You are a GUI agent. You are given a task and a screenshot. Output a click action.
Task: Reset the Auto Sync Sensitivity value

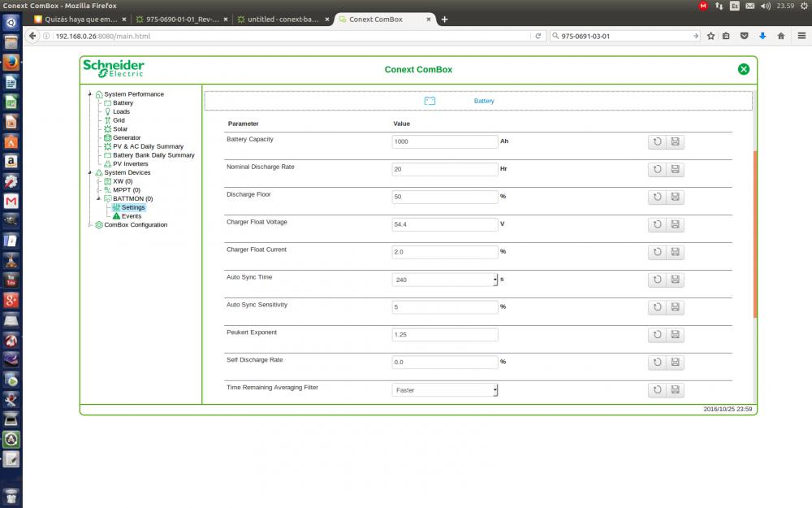(657, 307)
